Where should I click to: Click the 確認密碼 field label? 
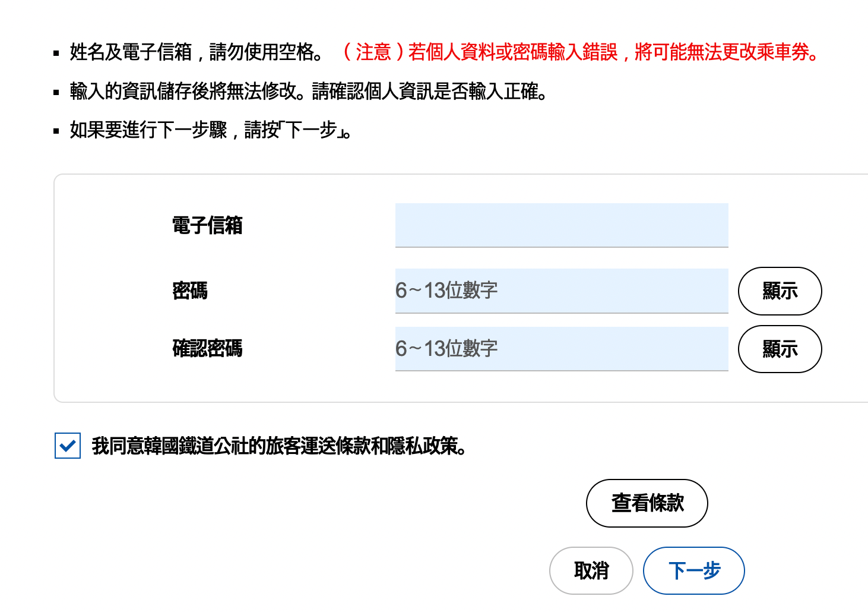pos(207,349)
